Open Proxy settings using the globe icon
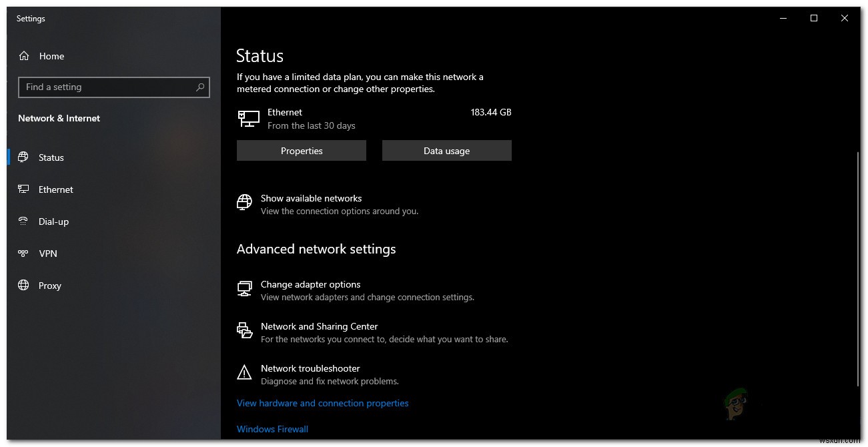868x447 pixels. click(x=23, y=286)
